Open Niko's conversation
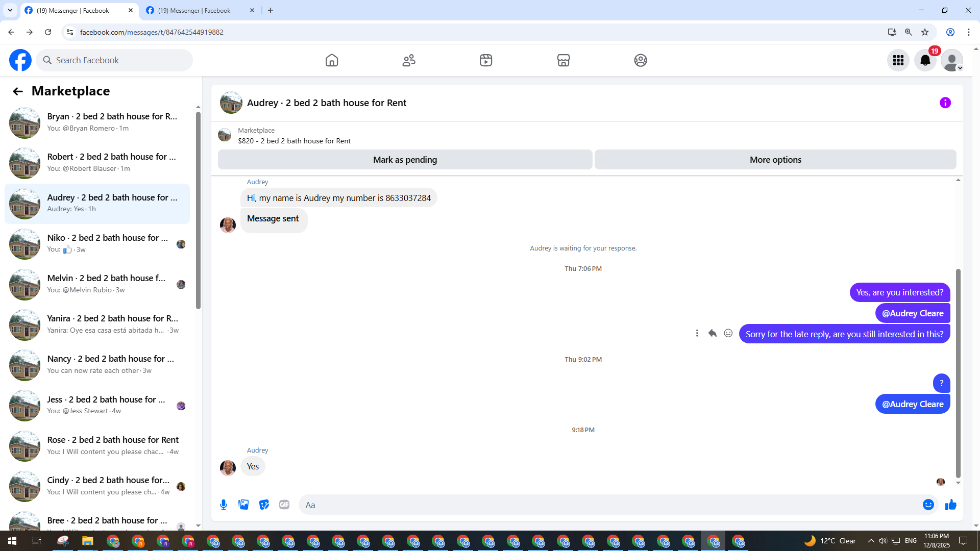 97,244
